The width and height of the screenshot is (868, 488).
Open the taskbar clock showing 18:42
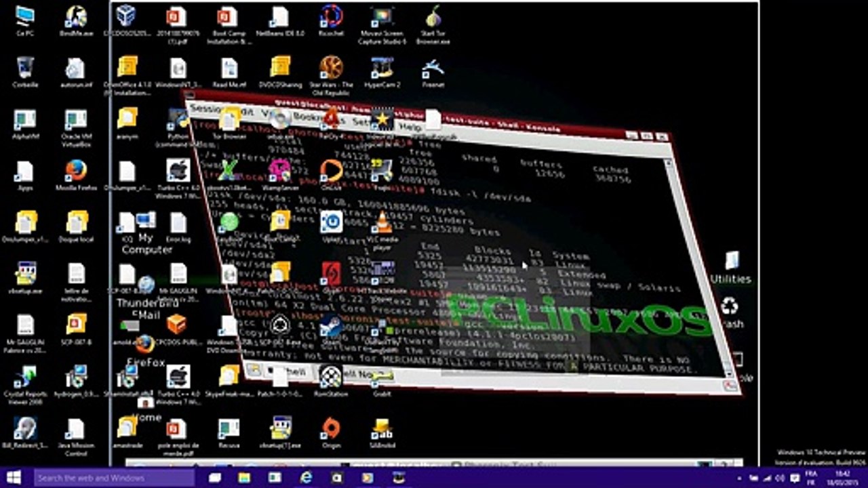[843, 478]
